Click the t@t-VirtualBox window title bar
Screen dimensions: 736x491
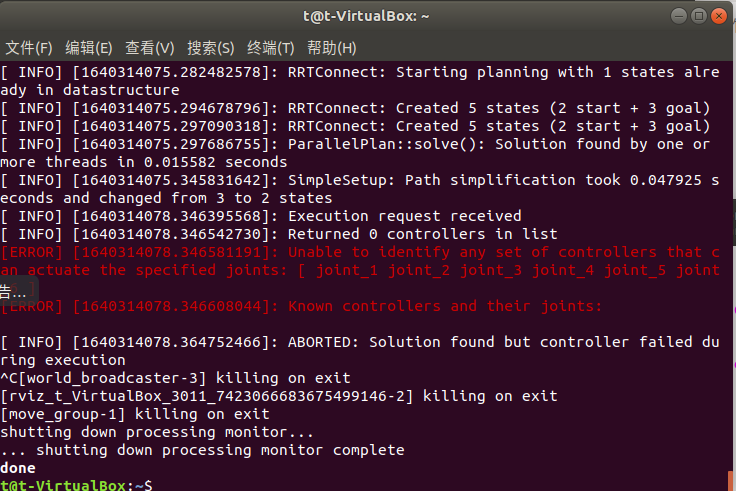coord(366,16)
